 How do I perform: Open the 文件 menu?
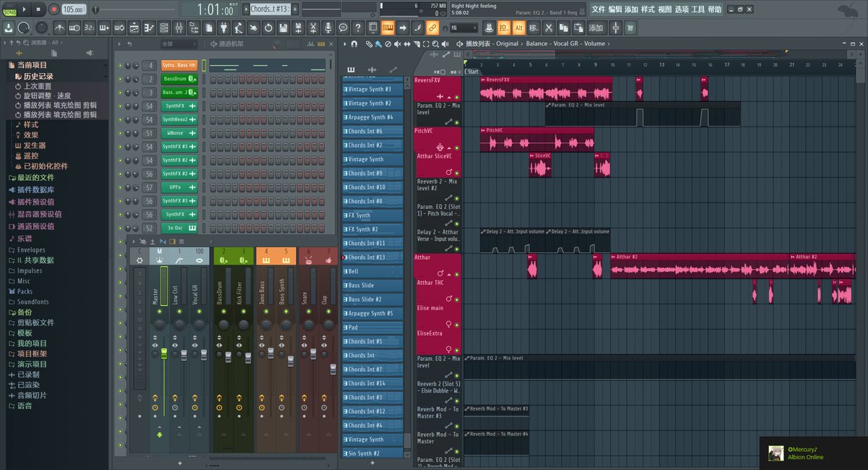pyautogui.click(x=598, y=9)
